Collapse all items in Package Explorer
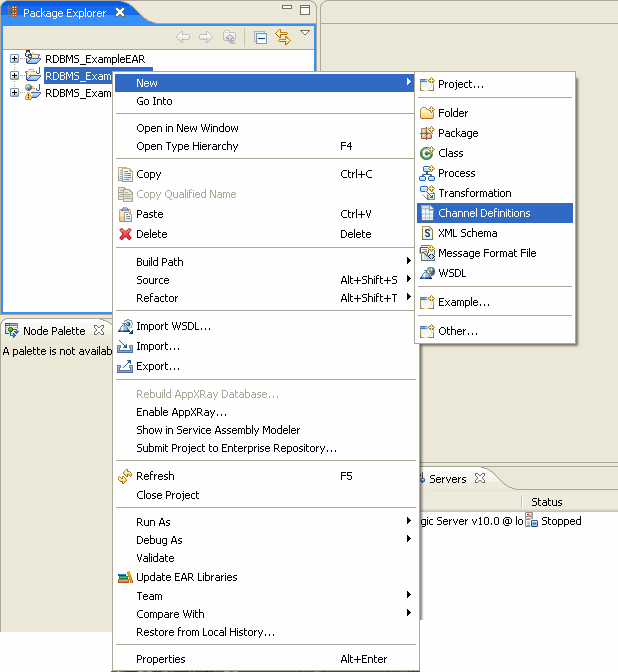This screenshot has width=618, height=672. [260, 38]
